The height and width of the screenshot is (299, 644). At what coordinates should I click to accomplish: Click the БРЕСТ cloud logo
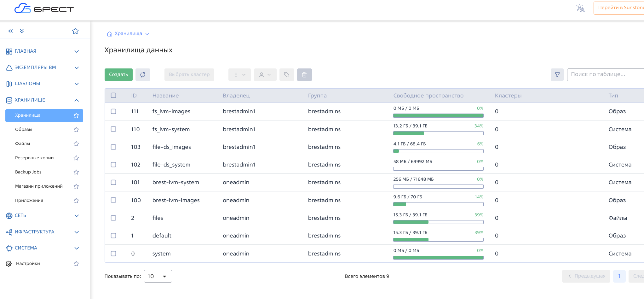[x=44, y=9]
